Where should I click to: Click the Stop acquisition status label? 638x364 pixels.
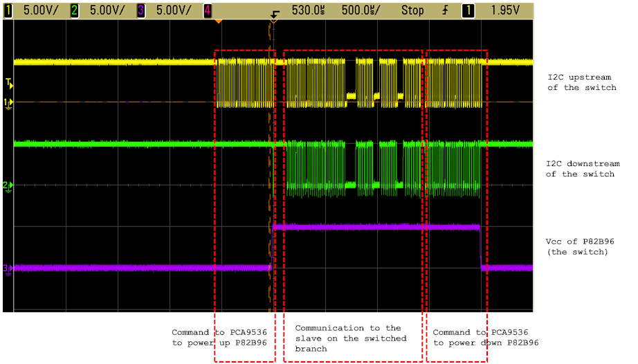pyautogui.click(x=412, y=10)
